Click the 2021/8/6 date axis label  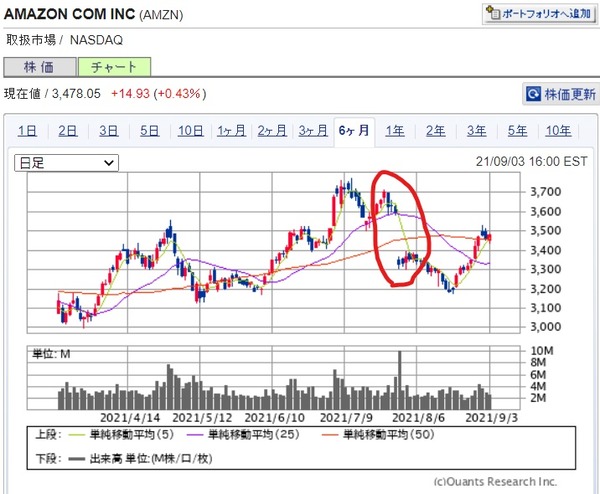point(419,417)
